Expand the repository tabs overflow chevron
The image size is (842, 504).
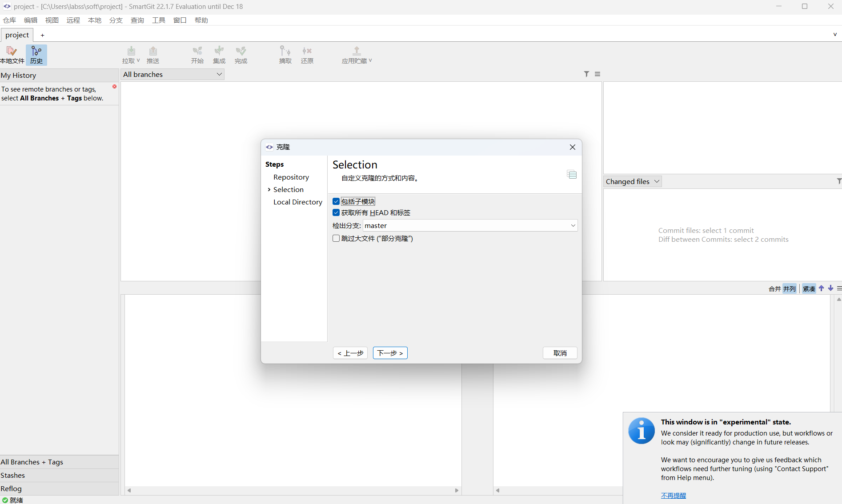point(835,35)
